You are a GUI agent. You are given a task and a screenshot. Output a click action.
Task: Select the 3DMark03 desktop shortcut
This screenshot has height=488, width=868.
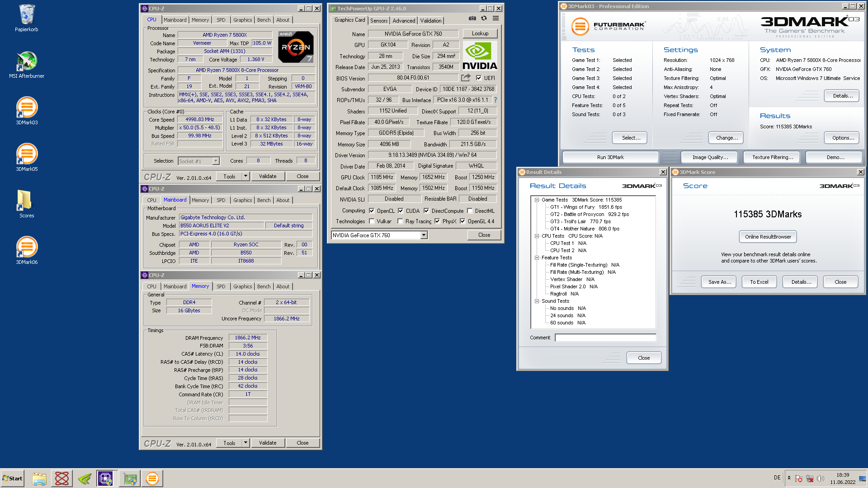[x=27, y=111]
